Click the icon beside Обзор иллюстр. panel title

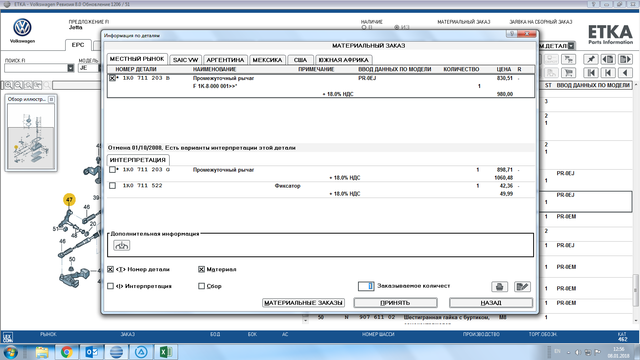51,99
